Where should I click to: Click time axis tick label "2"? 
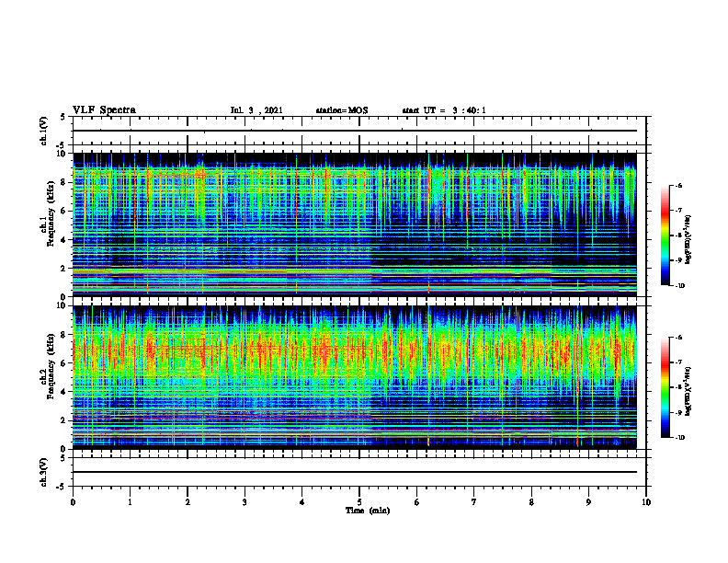[x=188, y=502]
